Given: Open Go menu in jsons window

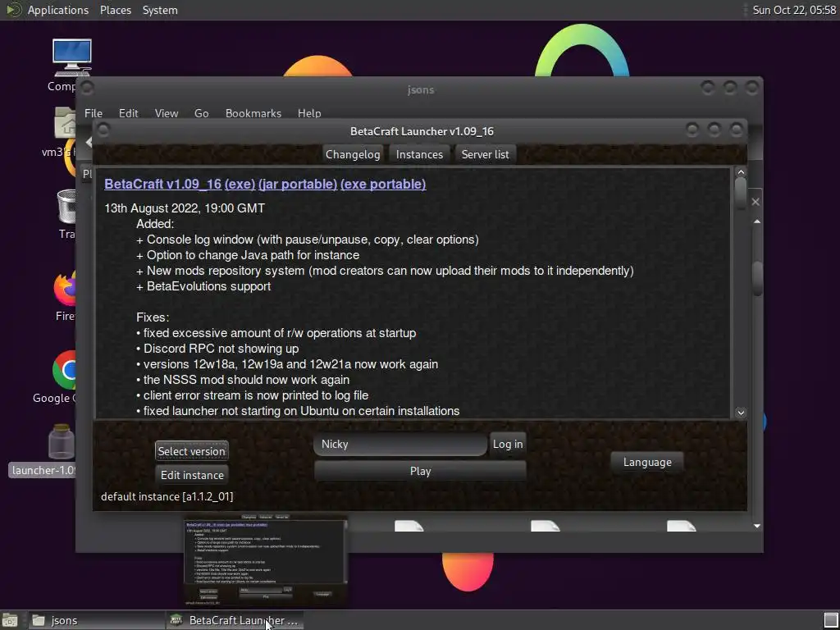Looking at the screenshot, I should pyautogui.click(x=202, y=113).
